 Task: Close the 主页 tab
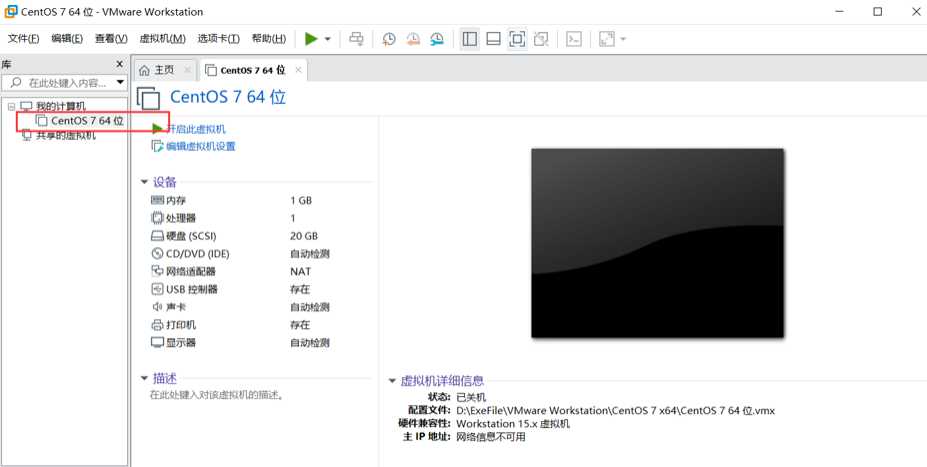click(x=187, y=70)
